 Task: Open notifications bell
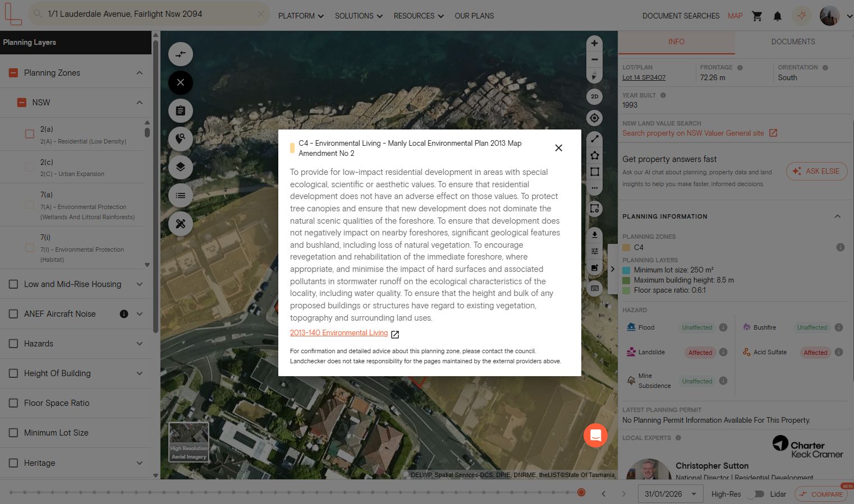[777, 16]
